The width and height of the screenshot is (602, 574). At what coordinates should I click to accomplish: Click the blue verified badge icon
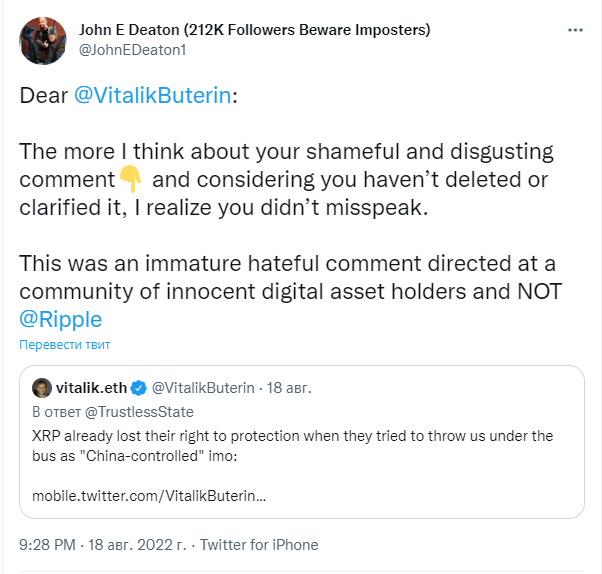click(138, 388)
